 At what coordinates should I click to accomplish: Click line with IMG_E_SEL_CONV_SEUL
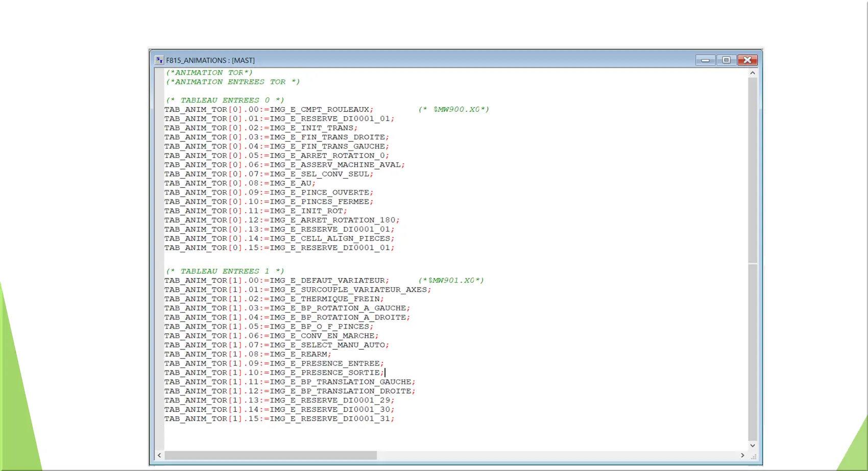point(269,174)
